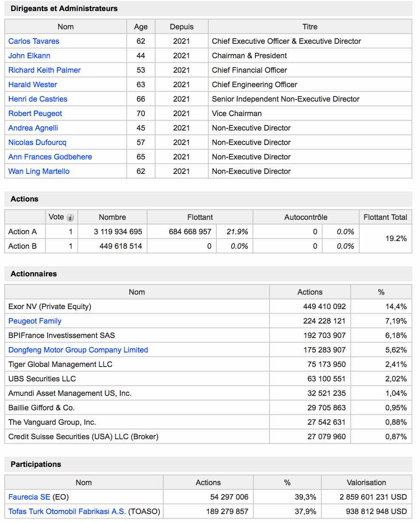The image size is (420, 523).
Task: Click the Flottant Total column header
Action: tap(385, 217)
